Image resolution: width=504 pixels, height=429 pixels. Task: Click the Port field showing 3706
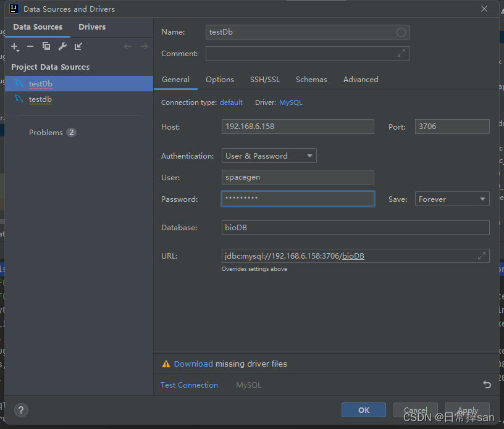[452, 127]
